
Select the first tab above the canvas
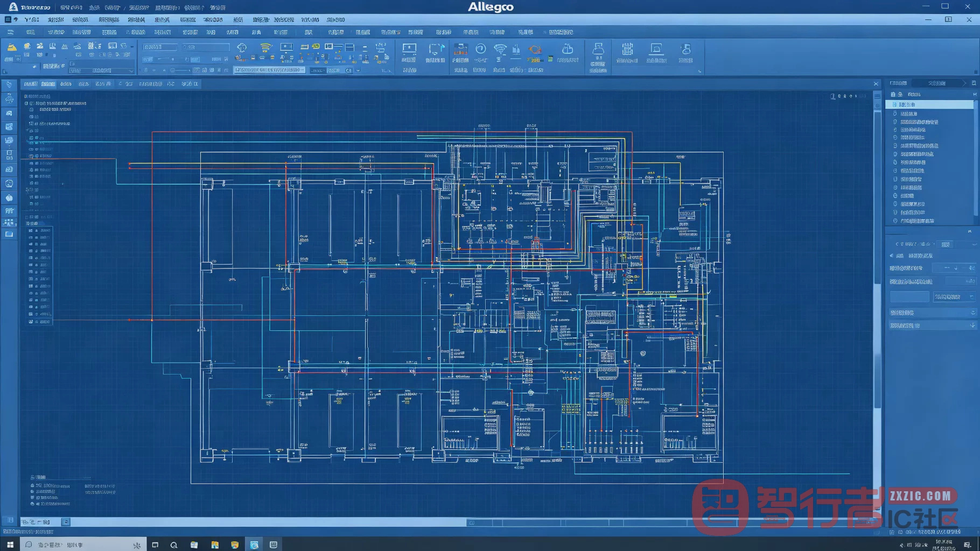[31, 84]
